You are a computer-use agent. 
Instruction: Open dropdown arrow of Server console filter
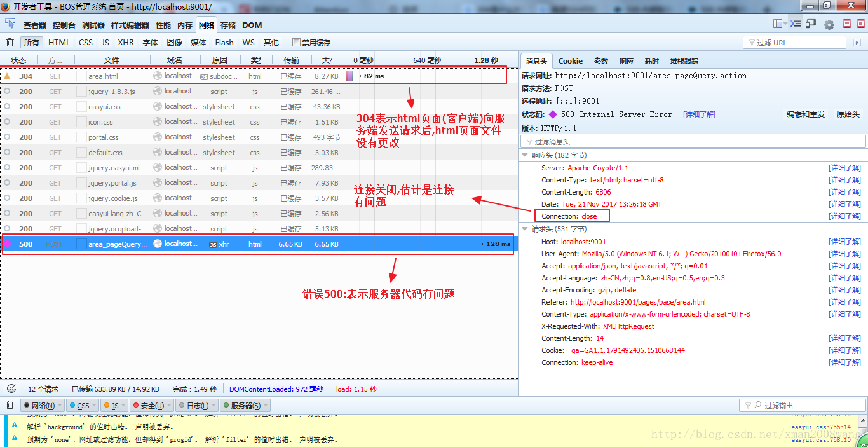tap(266, 406)
